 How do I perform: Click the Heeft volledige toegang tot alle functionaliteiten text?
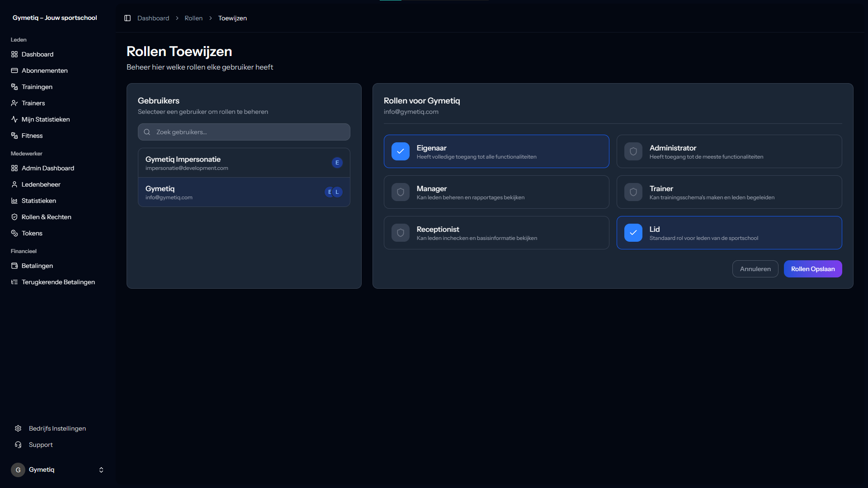(476, 157)
